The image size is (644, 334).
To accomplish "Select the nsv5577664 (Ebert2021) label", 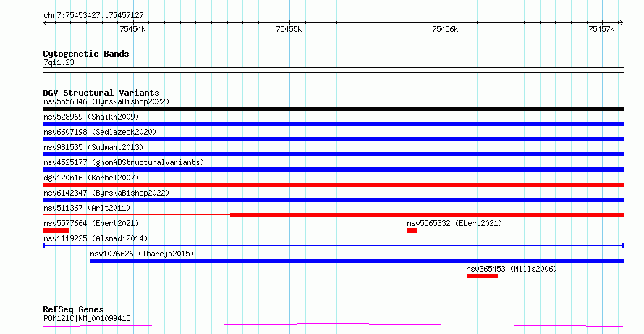I will (x=91, y=223).
